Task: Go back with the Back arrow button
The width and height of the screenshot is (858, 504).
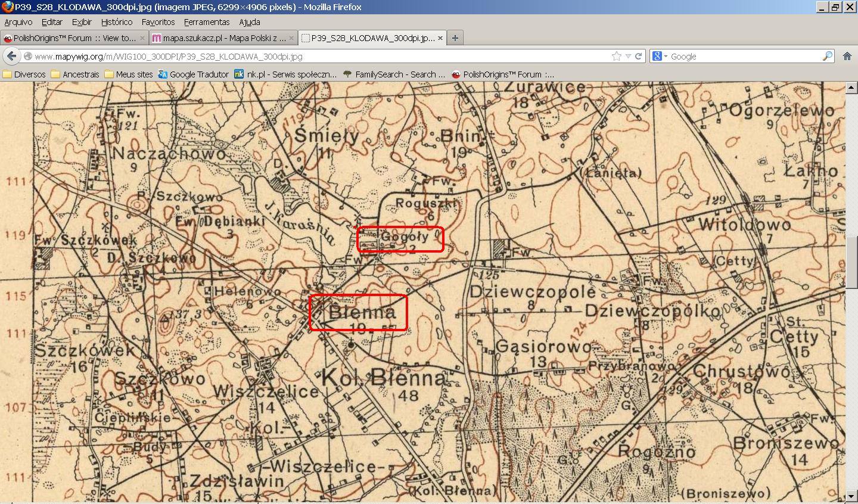Action: [11, 56]
